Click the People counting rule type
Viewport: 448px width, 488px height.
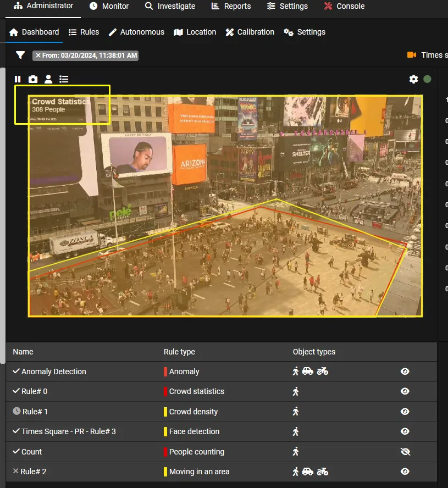[197, 452]
